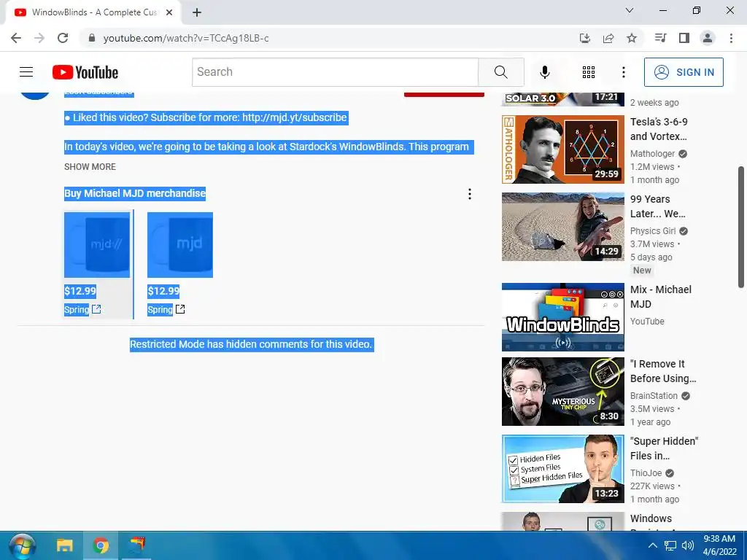Open "Super Hidden" Files in title
747x560 pixels.
(664, 448)
